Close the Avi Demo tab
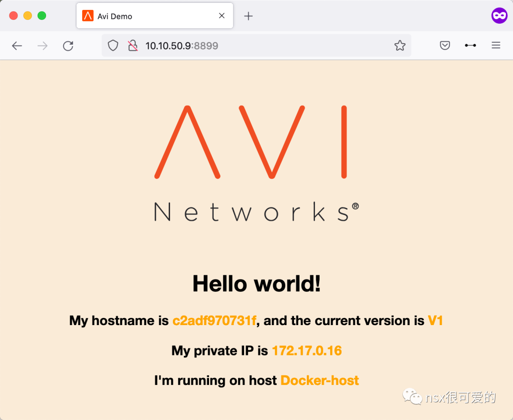The width and height of the screenshot is (513, 420). (222, 16)
